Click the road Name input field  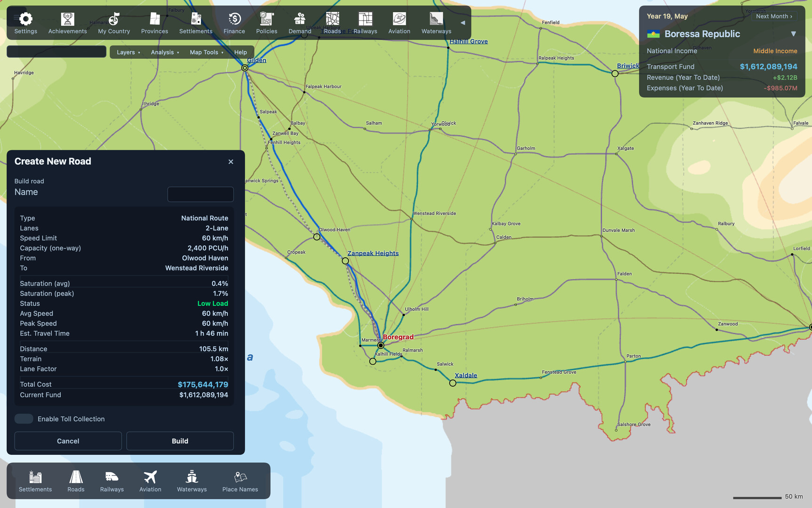(200, 194)
